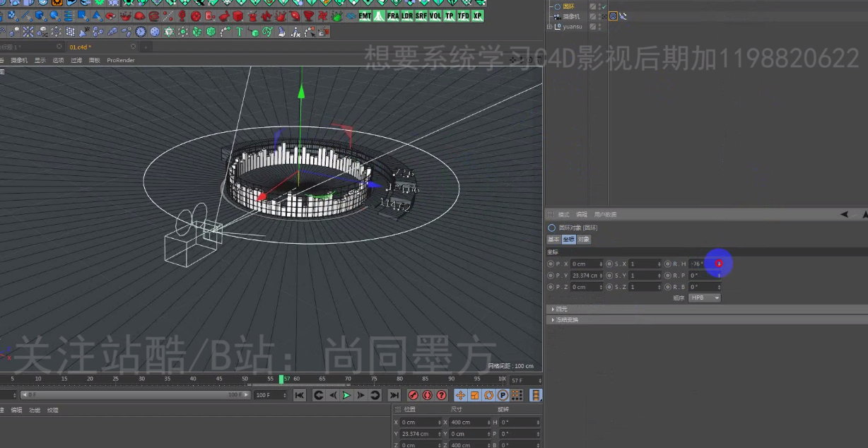868x448 pixels.
Task: Toggle R.H keyframe circle
Action: point(668,264)
